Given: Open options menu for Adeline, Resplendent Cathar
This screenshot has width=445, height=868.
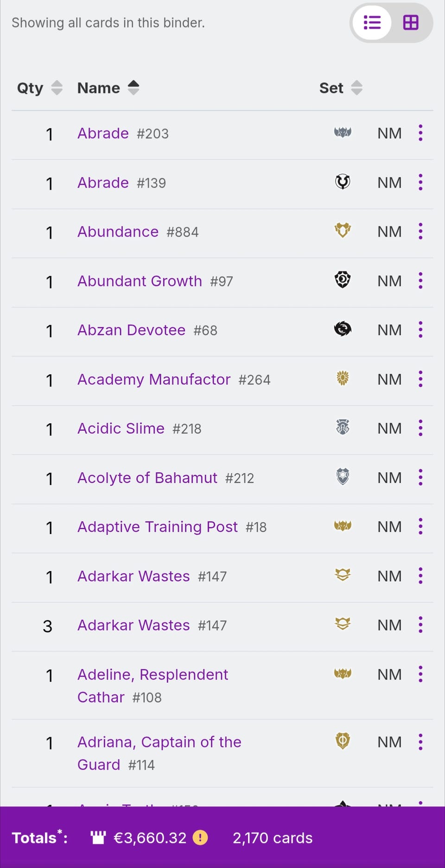Looking at the screenshot, I should click(420, 674).
